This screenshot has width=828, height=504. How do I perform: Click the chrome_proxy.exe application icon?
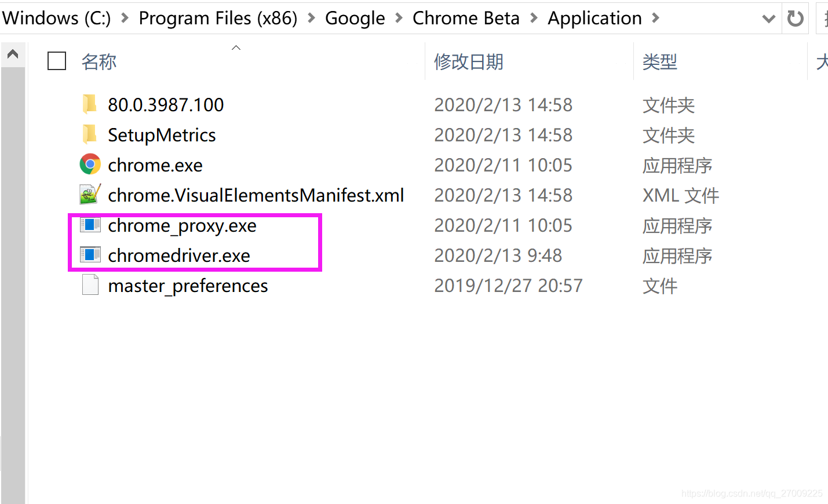click(x=90, y=225)
